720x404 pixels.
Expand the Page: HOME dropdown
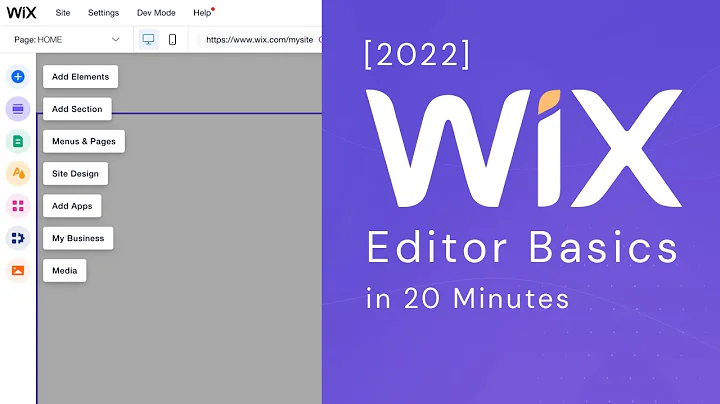point(67,39)
